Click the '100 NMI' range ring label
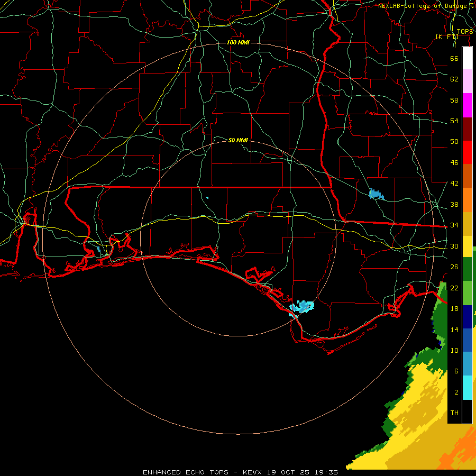The width and height of the screenshot is (476, 476). 238,42
